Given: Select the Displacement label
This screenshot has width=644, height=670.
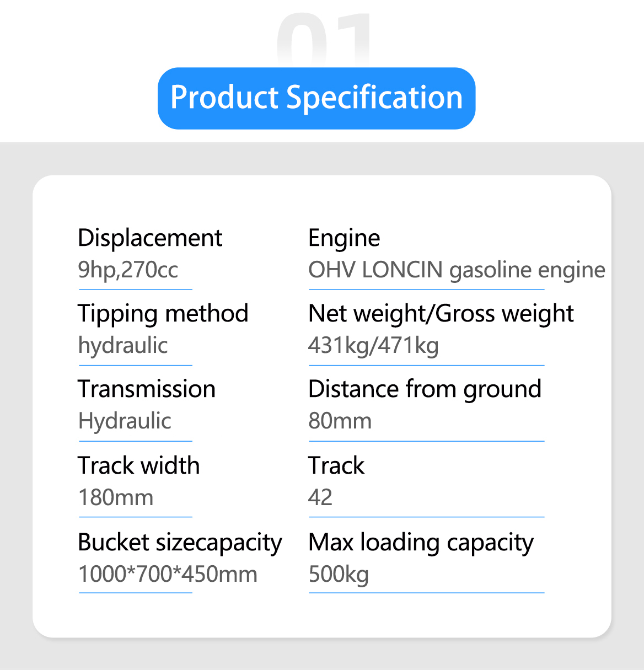Looking at the screenshot, I should coord(150,238).
